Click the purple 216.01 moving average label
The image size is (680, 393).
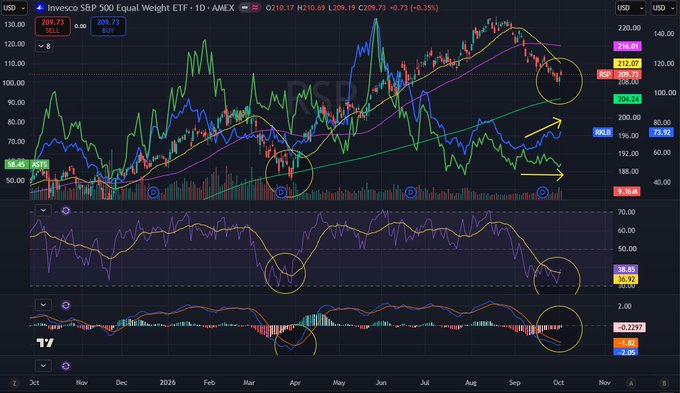click(x=628, y=46)
